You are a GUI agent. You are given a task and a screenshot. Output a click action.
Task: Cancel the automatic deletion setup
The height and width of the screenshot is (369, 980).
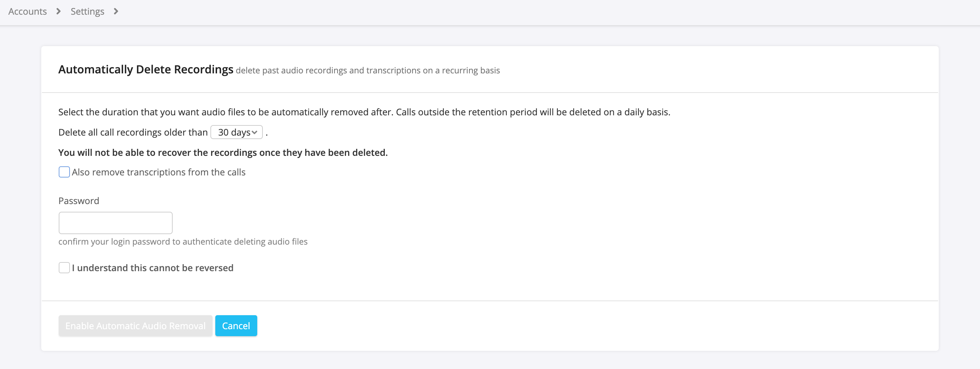click(236, 326)
